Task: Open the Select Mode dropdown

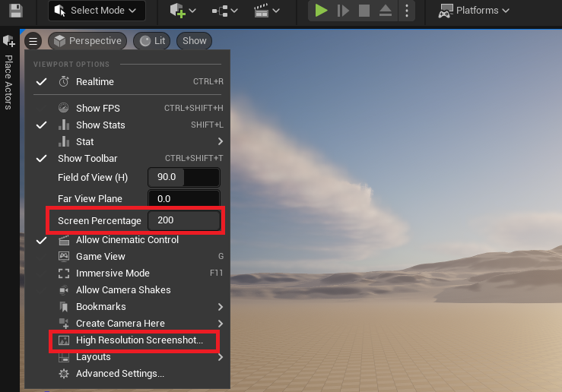Action: coord(97,11)
